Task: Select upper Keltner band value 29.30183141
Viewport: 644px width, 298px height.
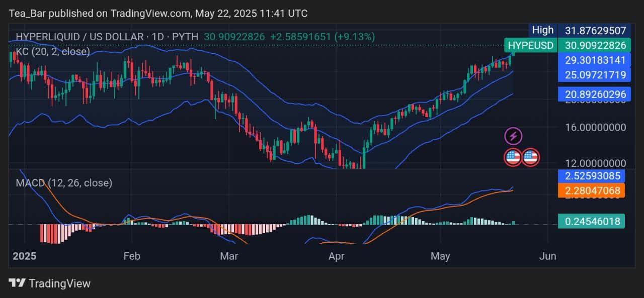Action: coord(595,60)
